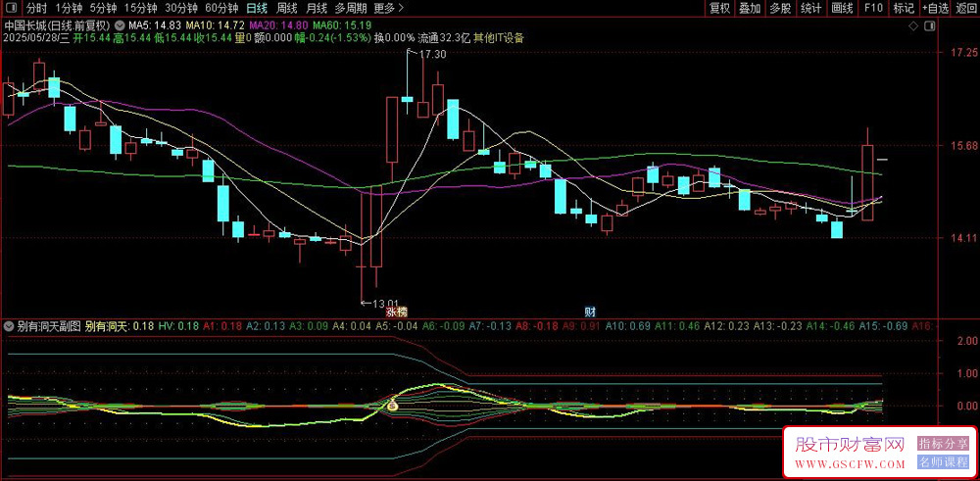Click the 叠加 overlay button

[x=750, y=8]
